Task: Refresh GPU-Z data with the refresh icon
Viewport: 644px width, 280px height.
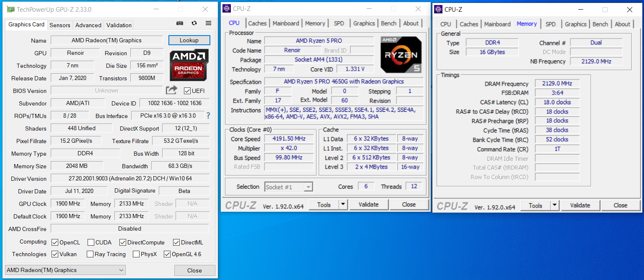Action: pos(194,23)
